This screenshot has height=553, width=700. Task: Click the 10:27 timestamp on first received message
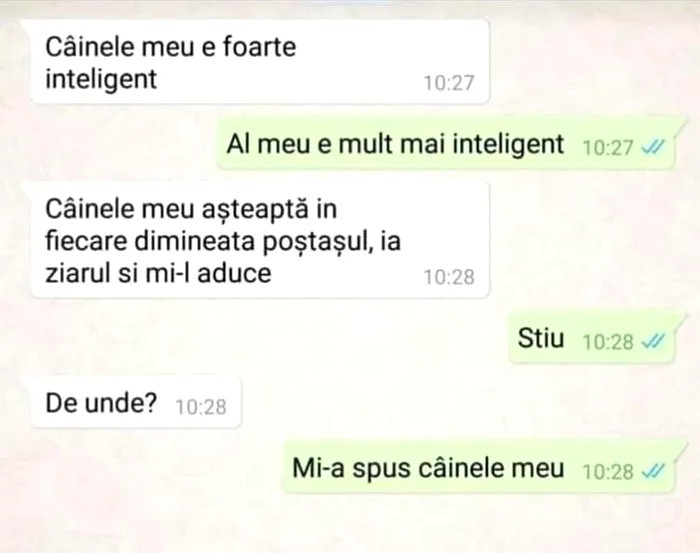pyautogui.click(x=449, y=83)
